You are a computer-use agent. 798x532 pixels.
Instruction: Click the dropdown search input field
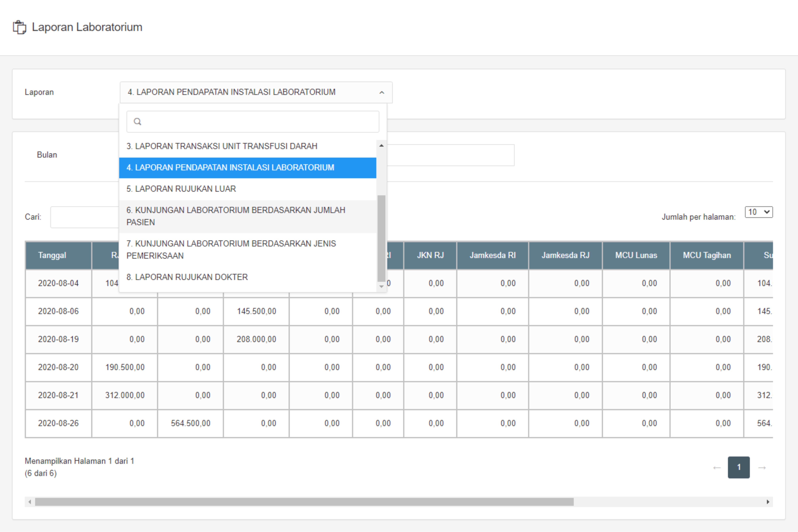pos(258,121)
